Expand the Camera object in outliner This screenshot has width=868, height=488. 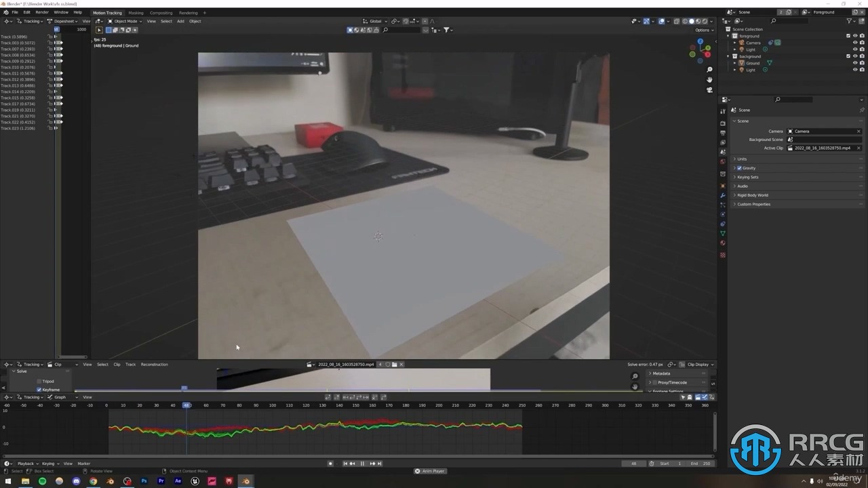[736, 43]
